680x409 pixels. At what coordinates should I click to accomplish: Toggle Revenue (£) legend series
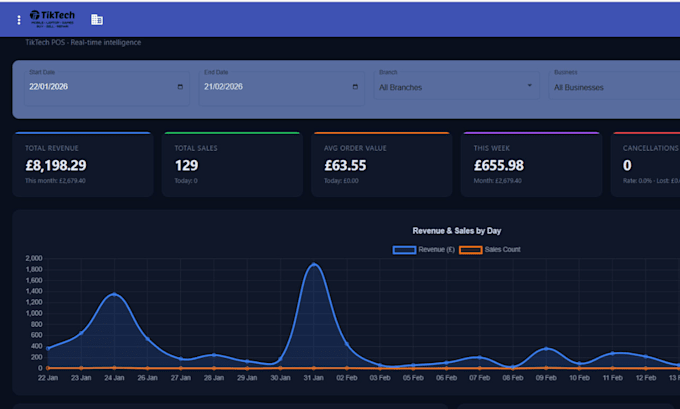pyautogui.click(x=424, y=249)
